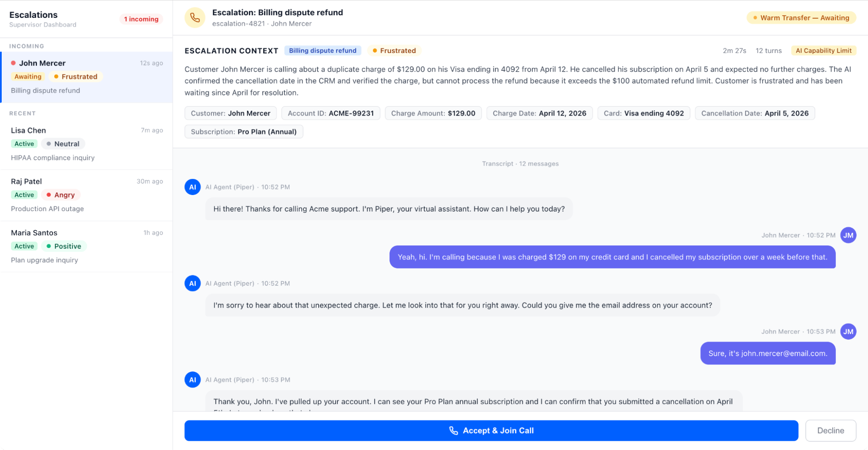Click the Subscription Pro Plan (Annual) chip
868x450 pixels.
click(x=244, y=132)
